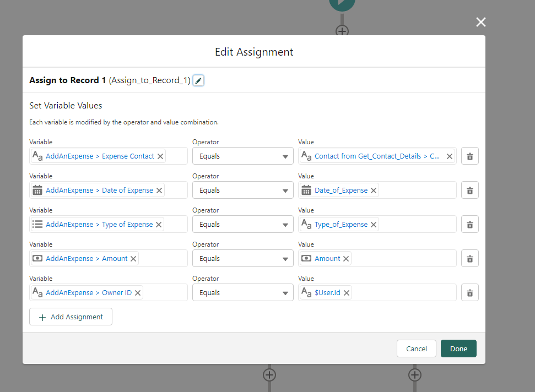Expand the Operator dropdown for Amount
This screenshot has width=535, height=392.
click(x=242, y=259)
